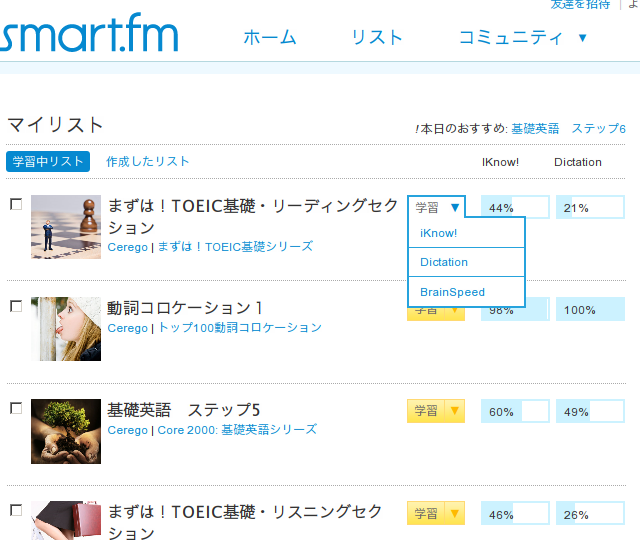Screen dimensions: 640x540
Task: Open まずは!TOEIC基礎・リスニングセクション list title
Action: point(245,522)
